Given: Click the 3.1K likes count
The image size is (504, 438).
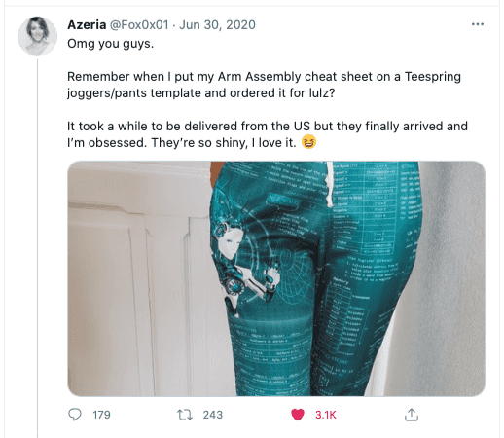Looking at the screenshot, I should [326, 415].
